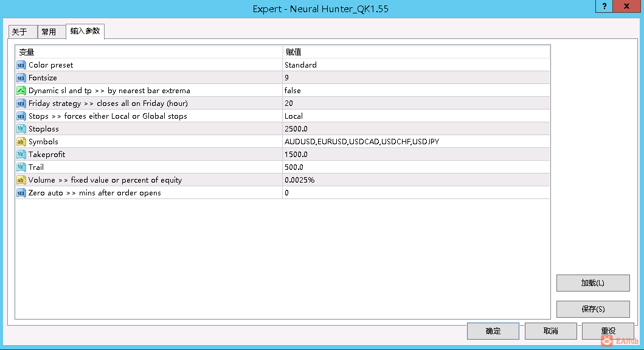Click the Friday strategy row icon
Screen dimensions: 644x350
click(x=21, y=103)
